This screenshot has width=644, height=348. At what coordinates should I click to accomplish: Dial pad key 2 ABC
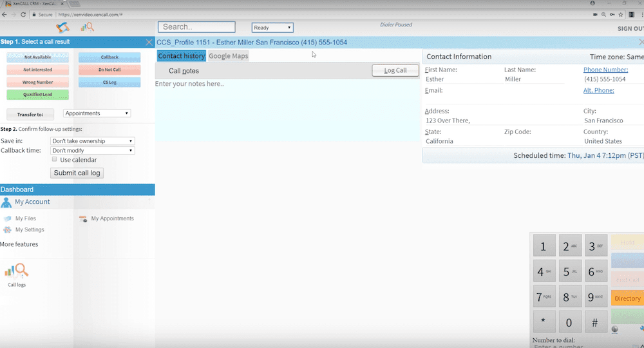point(570,246)
